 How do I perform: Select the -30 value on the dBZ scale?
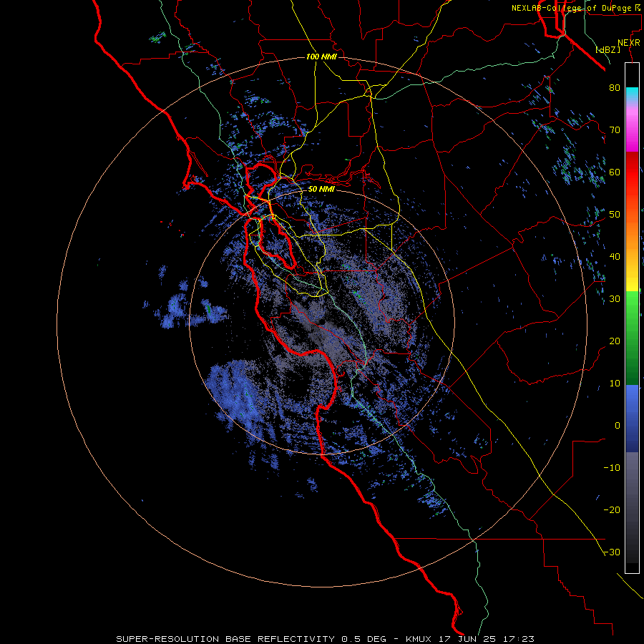point(612,552)
